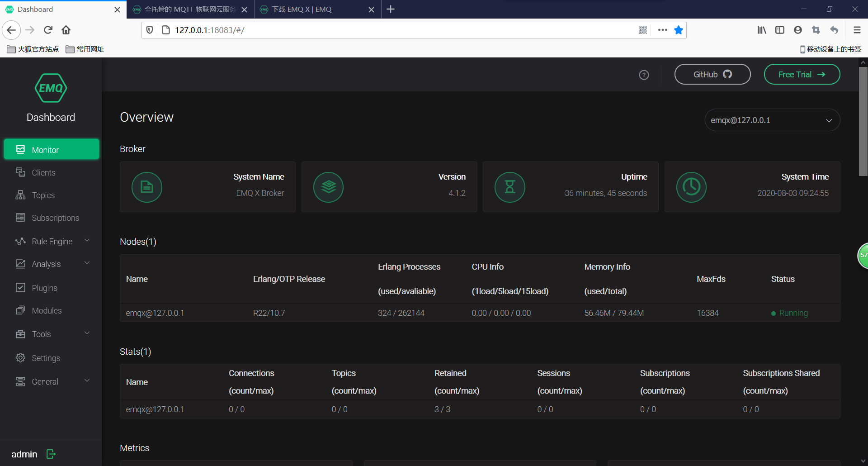This screenshot has width=868, height=466.
Task: Click the undo arrow toolbar icon
Action: coord(834,30)
